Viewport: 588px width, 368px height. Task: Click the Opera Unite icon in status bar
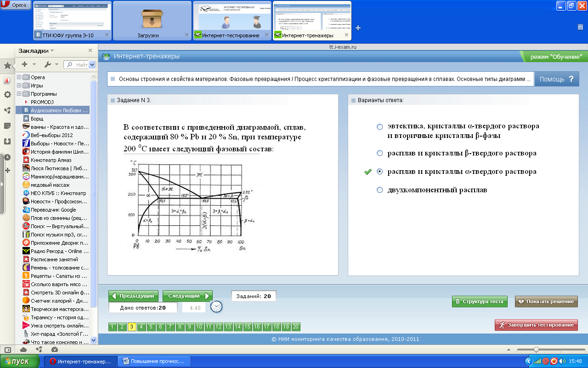[x=39, y=350]
